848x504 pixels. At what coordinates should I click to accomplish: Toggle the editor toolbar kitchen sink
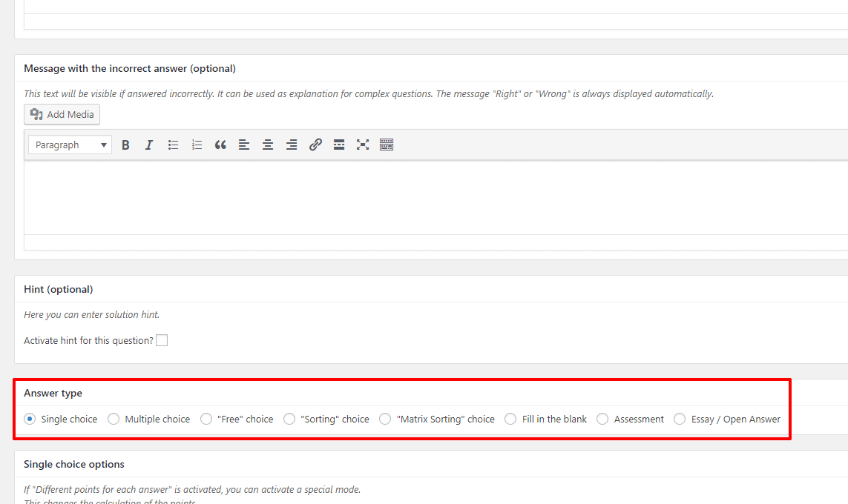click(387, 145)
